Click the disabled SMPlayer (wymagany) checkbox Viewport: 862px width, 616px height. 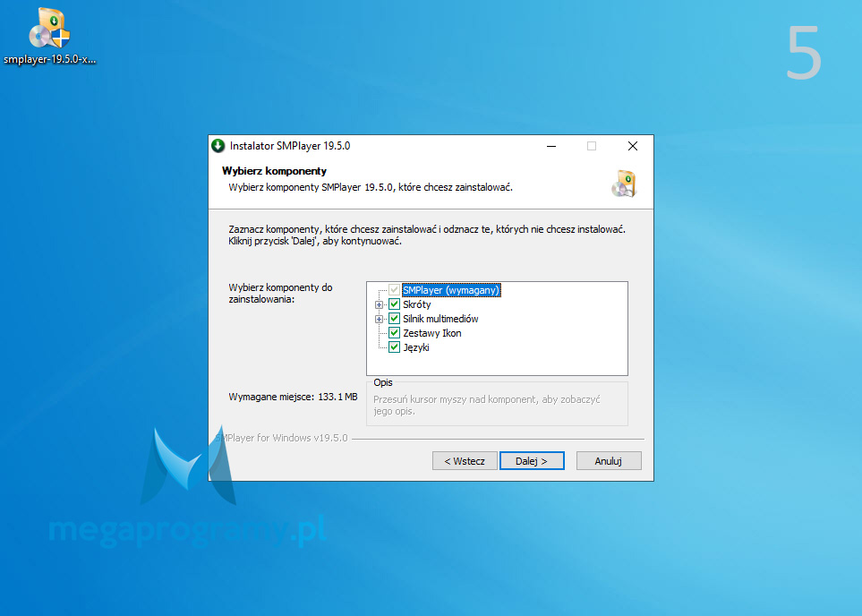[394, 290]
